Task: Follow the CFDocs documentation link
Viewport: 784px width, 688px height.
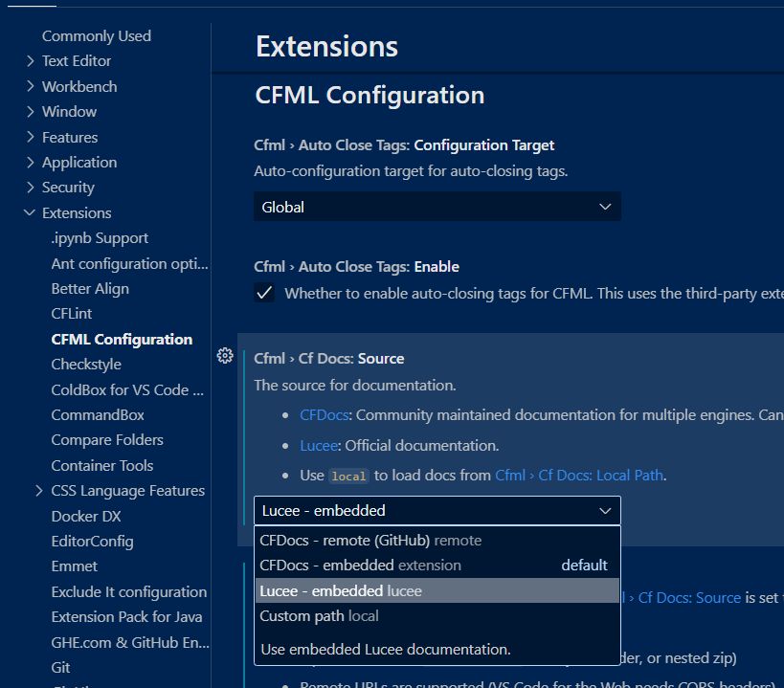Action: click(x=324, y=415)
